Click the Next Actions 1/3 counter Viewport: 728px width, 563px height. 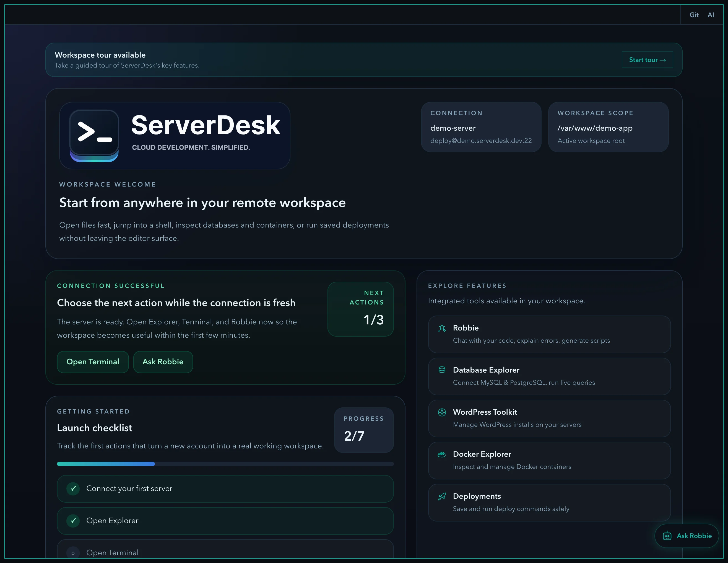361,309
